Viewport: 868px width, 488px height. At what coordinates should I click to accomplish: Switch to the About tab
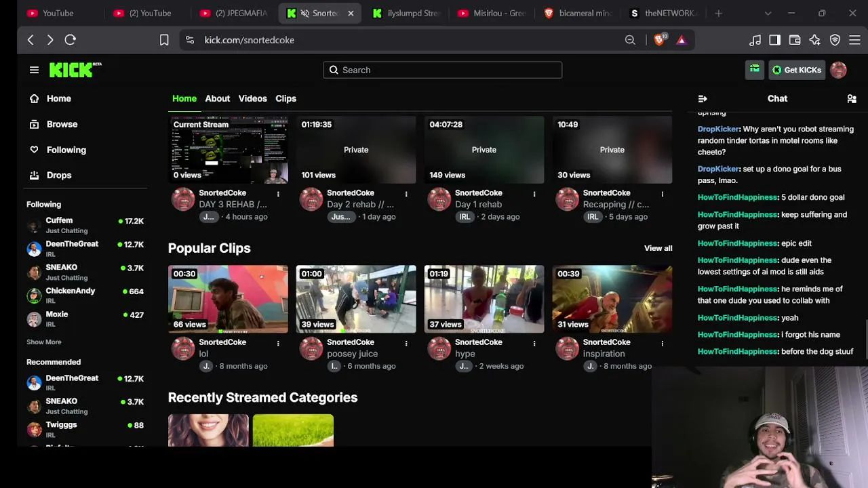218,98
